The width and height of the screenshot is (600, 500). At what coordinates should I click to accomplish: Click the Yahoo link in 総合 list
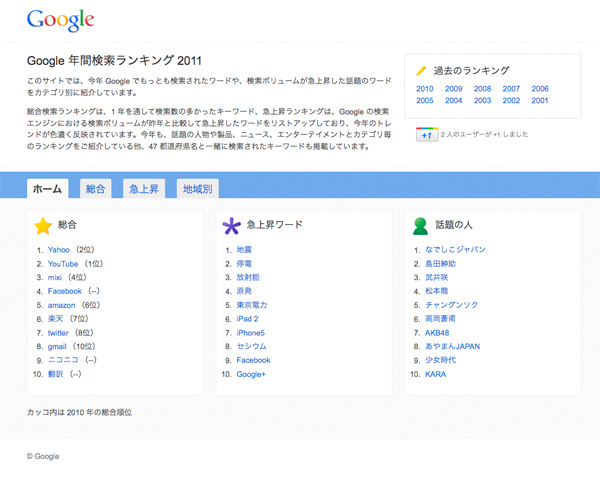(59, 250)
